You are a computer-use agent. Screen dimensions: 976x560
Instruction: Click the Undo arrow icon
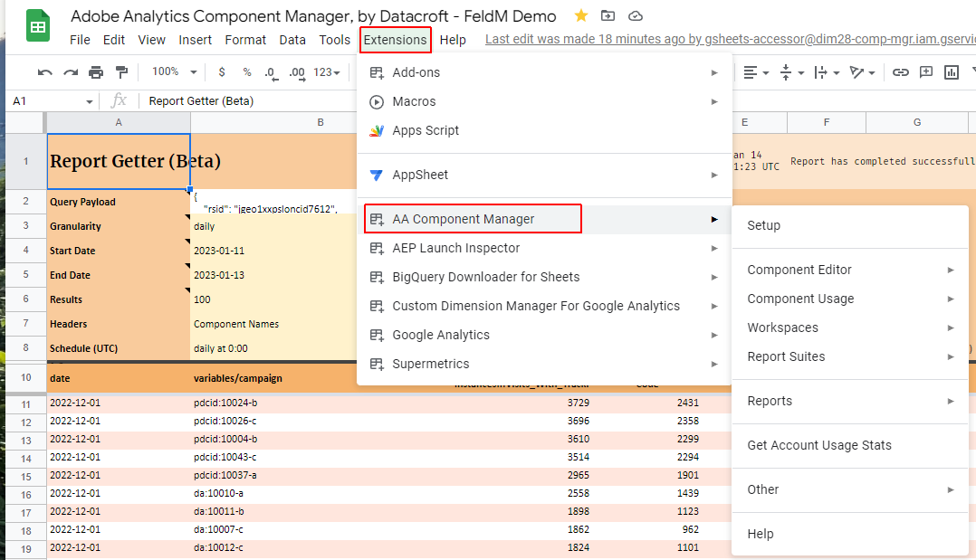pyautogui.click(x=45, y=72)
